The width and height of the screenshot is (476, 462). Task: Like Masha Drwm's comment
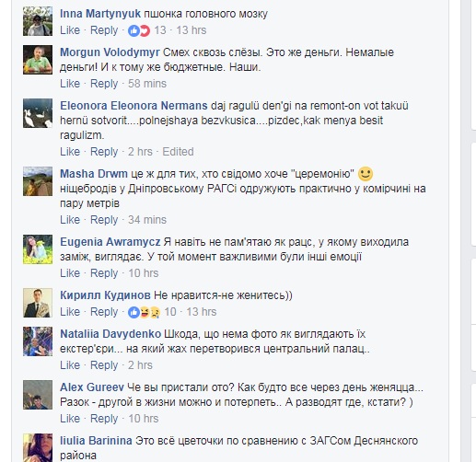click(x=70, y=220)
